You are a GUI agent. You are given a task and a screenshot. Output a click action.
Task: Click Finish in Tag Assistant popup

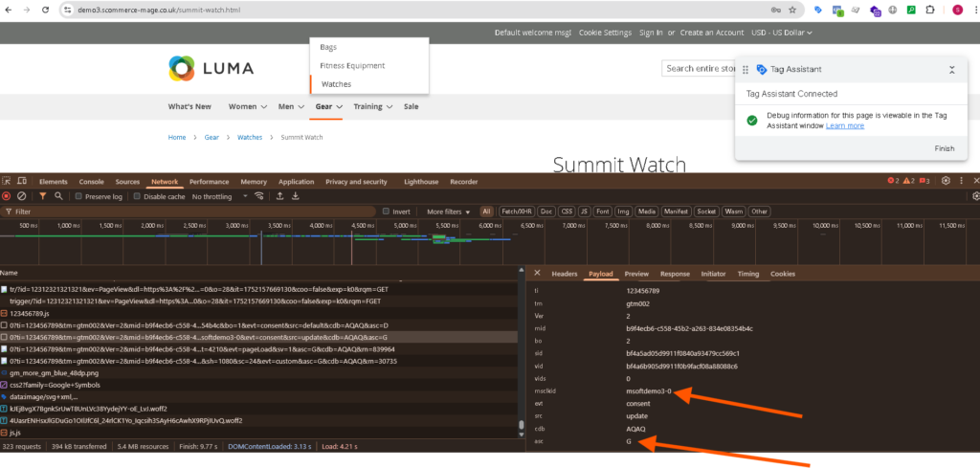click(x=945, y=148)
